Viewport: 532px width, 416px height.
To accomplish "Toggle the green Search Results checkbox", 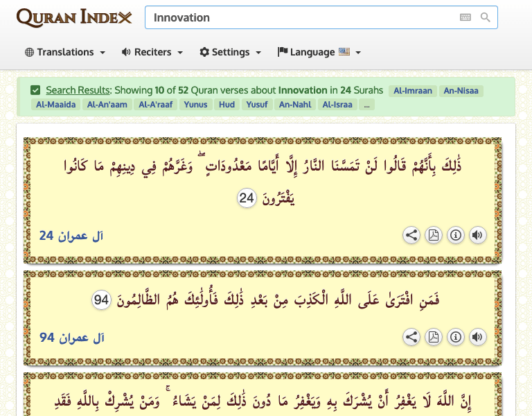I will 35,90.
